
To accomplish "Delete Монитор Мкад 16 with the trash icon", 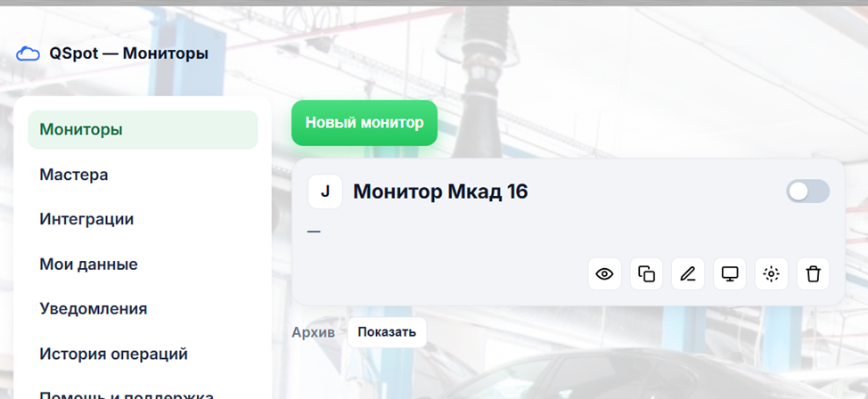I will tap(814, 273).
